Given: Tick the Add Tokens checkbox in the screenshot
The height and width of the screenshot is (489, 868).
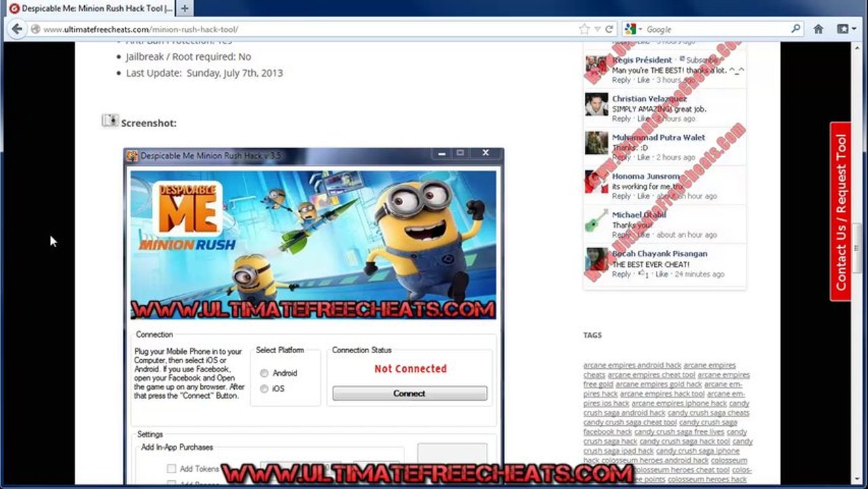Looking at the screenshot, I should [x=171, y=469].
